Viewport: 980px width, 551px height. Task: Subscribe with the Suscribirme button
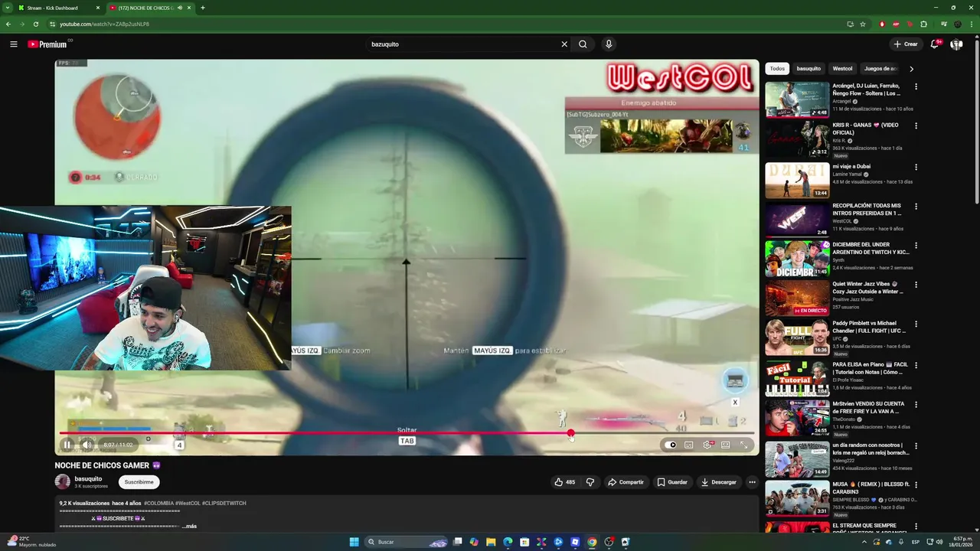[139, 482]
